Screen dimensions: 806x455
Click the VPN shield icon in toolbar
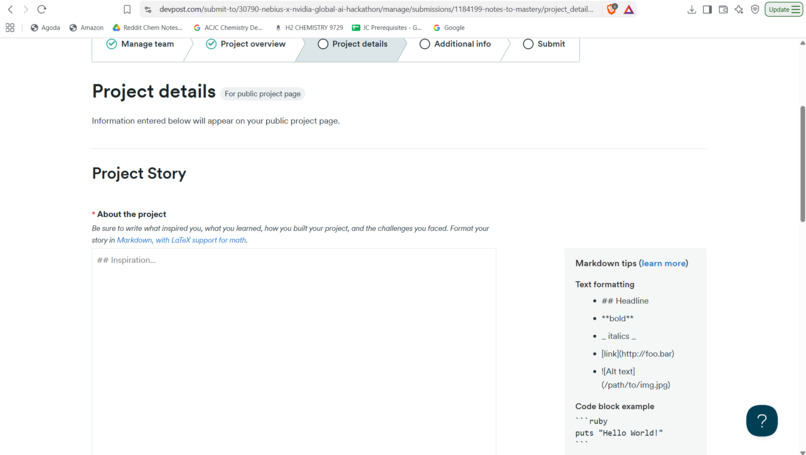coord(755,9)
